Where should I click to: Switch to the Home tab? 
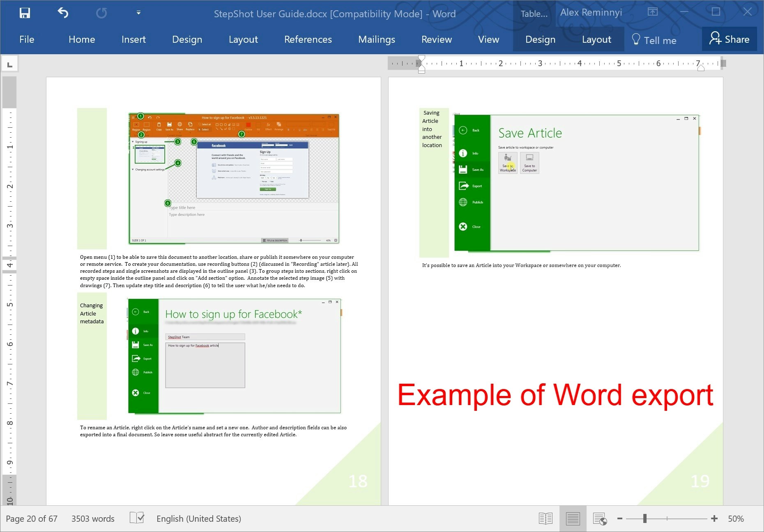point(82,39)
